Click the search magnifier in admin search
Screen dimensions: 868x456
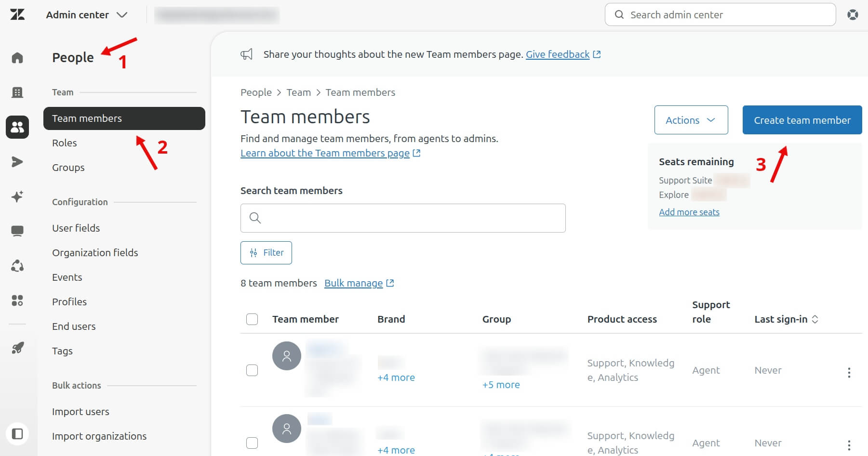click(619, 14)
